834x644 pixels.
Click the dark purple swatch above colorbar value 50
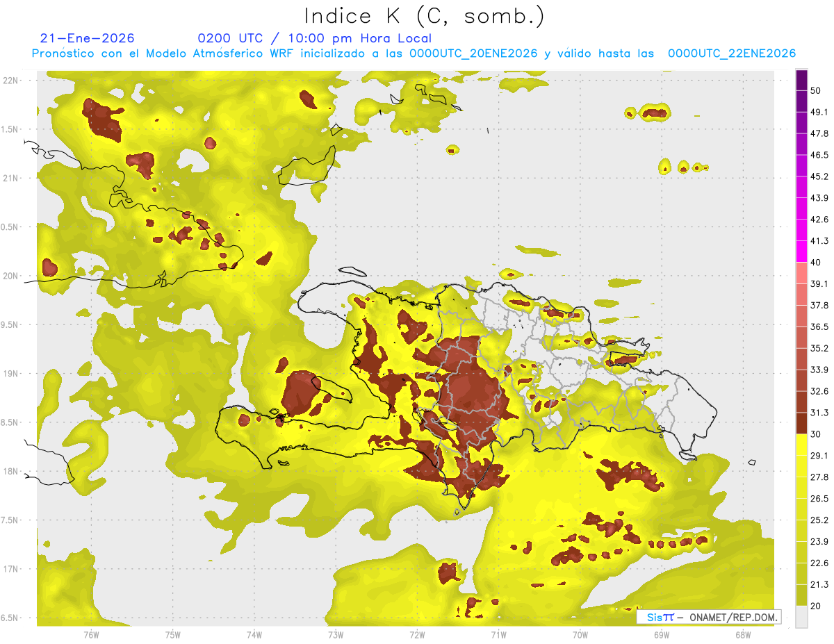tap(801, 81)
